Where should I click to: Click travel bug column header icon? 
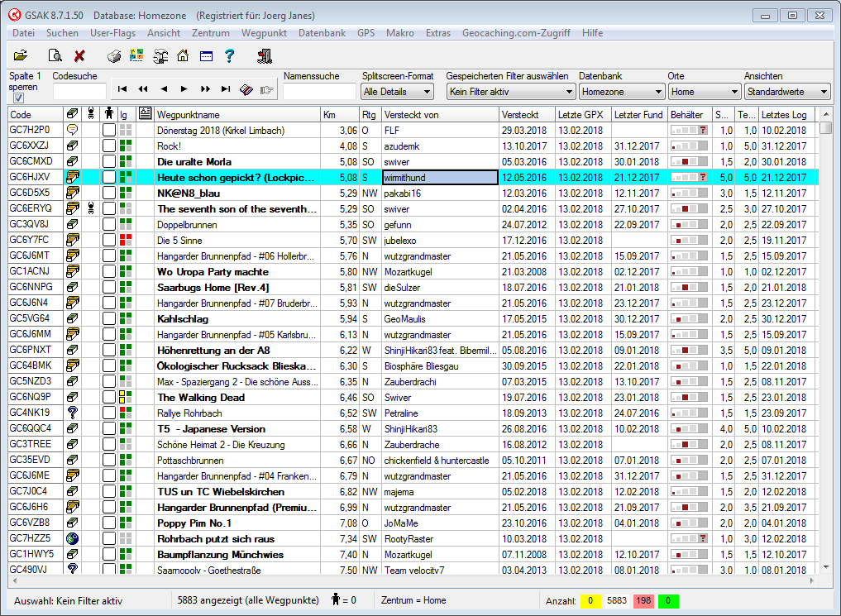[x=91, y=113]
